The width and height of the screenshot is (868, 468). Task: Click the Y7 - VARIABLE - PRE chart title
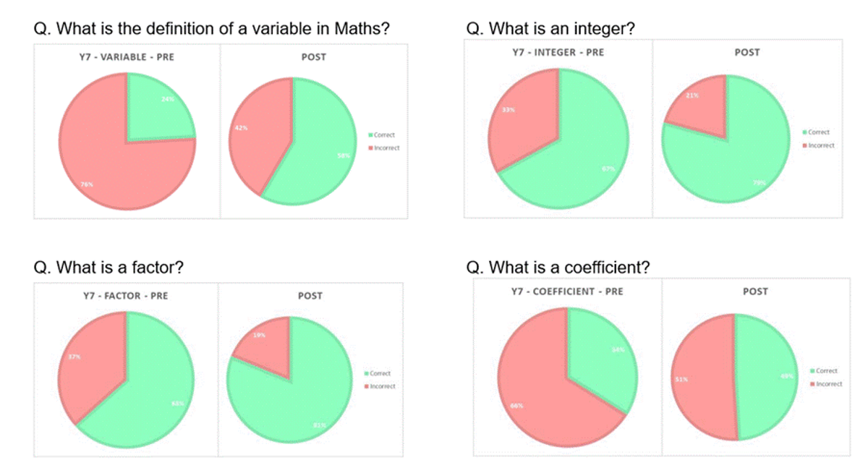tap(127, 56)
